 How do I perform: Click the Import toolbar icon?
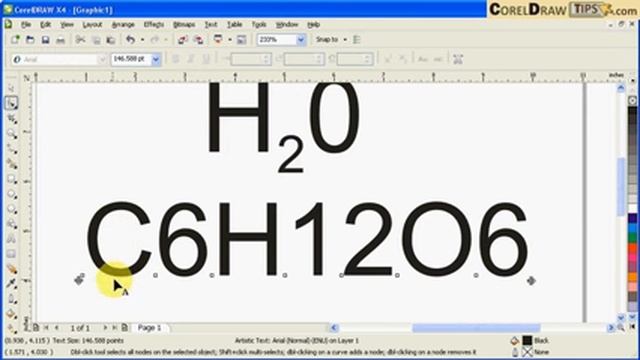tap(182, 40)
